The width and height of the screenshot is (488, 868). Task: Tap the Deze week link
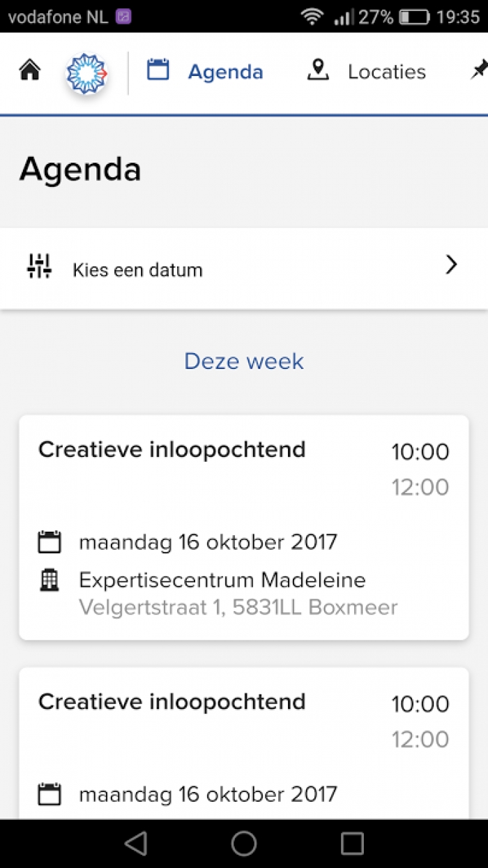tap(244, 361)
